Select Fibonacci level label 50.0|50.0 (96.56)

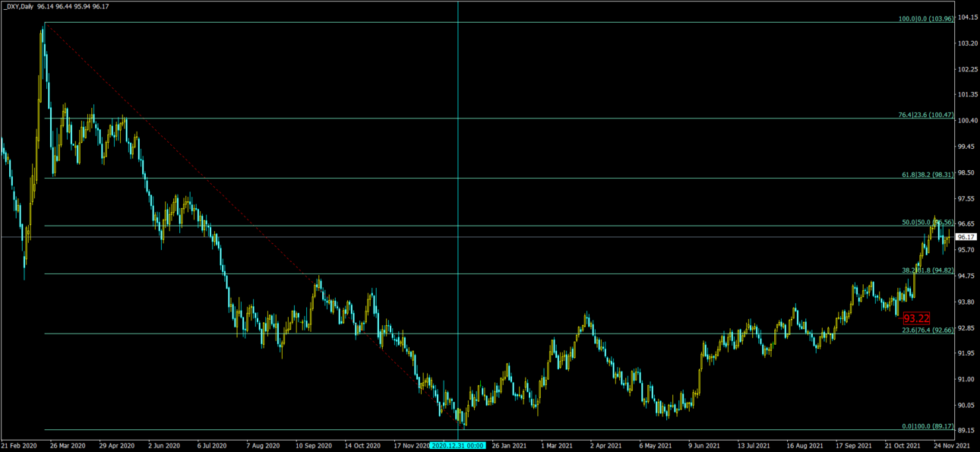point(928,222)
